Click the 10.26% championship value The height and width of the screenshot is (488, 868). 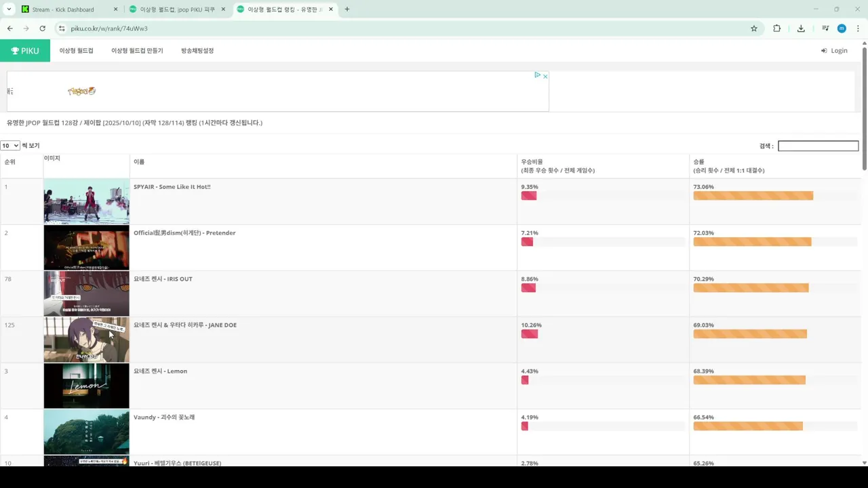[x=531, y=325]
